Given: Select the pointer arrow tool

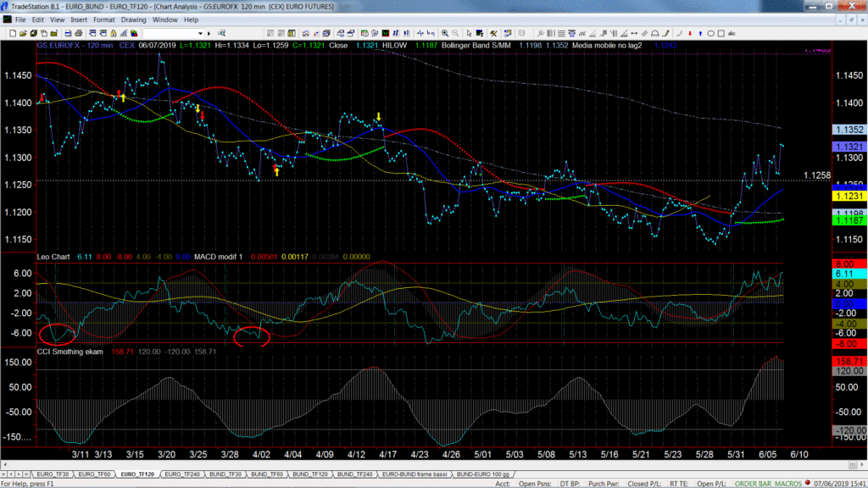Looking at the screenshot, I should tap(469, 33).
